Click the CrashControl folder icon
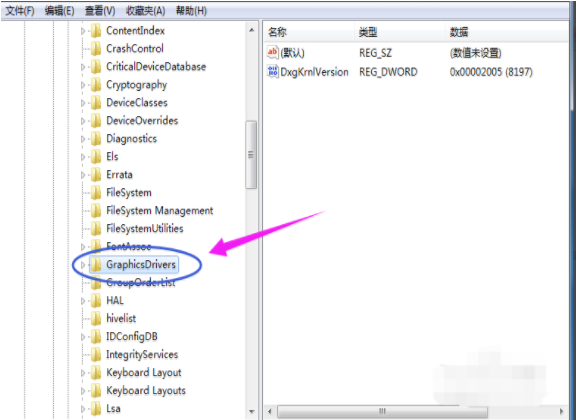576x420 pixels. pyautogui.click(x=96, y=49)
